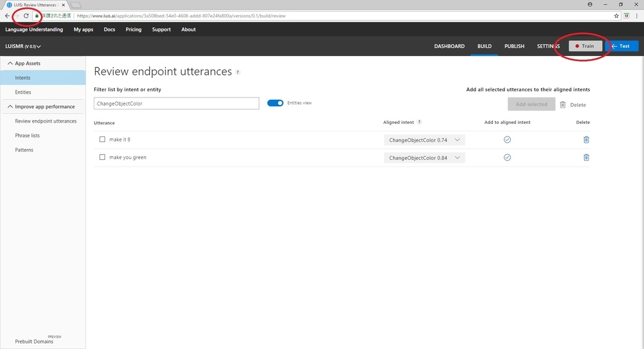This screenshot has height=349, width=644.
Task: Open Phrase lists in sidebar
Action: pyautogui.click(x=27, y=135)
